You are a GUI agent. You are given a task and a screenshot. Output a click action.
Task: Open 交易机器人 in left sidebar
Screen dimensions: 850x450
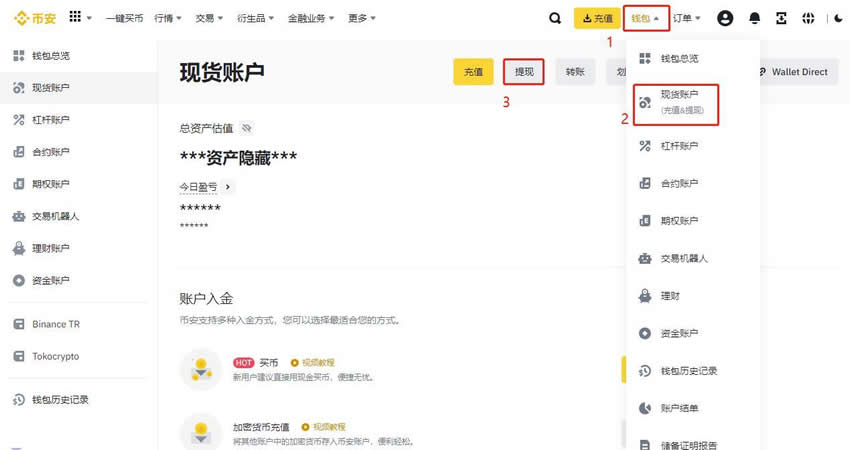click(55, 216)
